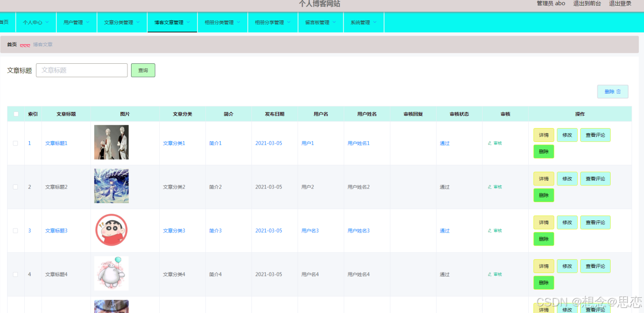Expand the 相册分享管理 menu chevron
The height and width of the screenshot is (313, 644).
[289, 22]
